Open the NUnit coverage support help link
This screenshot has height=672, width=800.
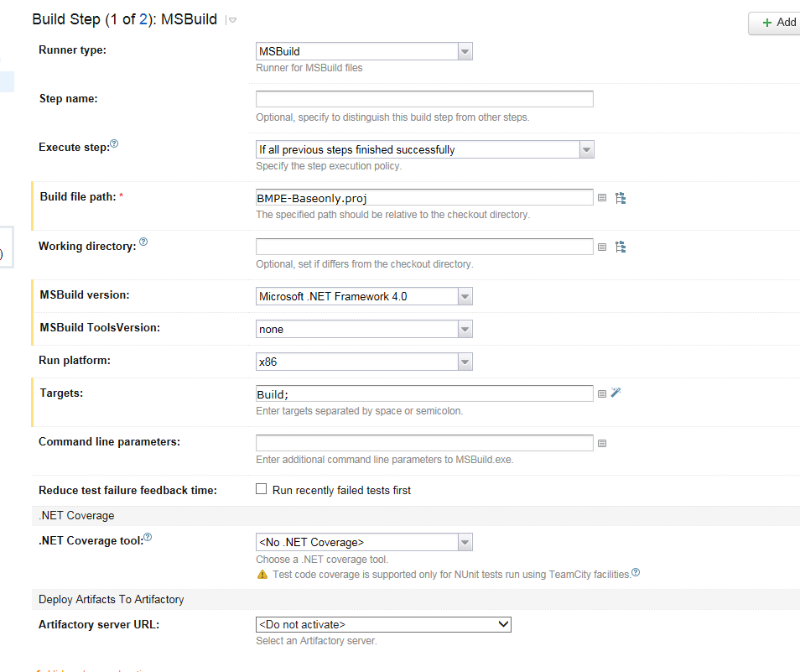pos(635,571)
